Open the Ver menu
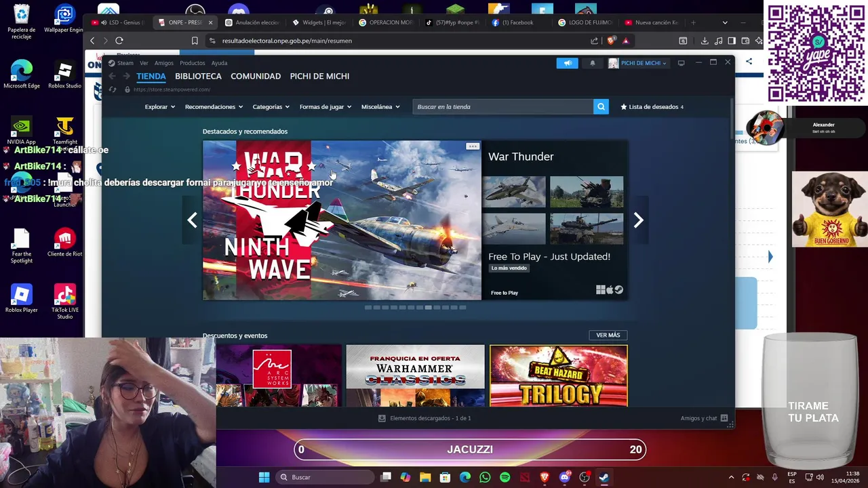868x488 pixels. pos(144,63)
